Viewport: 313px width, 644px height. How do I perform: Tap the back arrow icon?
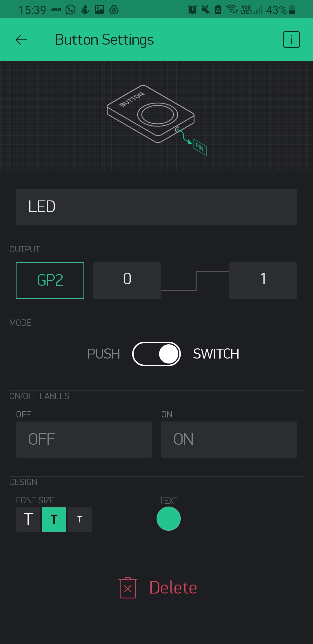tap(21, 40)
